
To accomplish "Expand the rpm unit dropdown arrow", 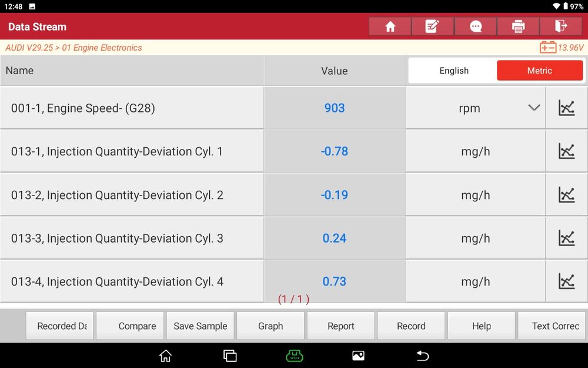I will pyautogui.click(x=534, y=108).
